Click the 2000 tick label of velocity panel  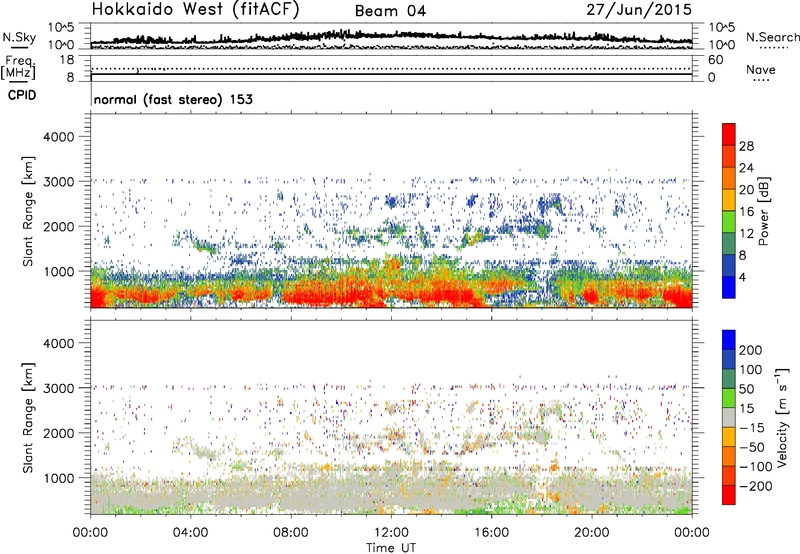click(x=58, y=433)
